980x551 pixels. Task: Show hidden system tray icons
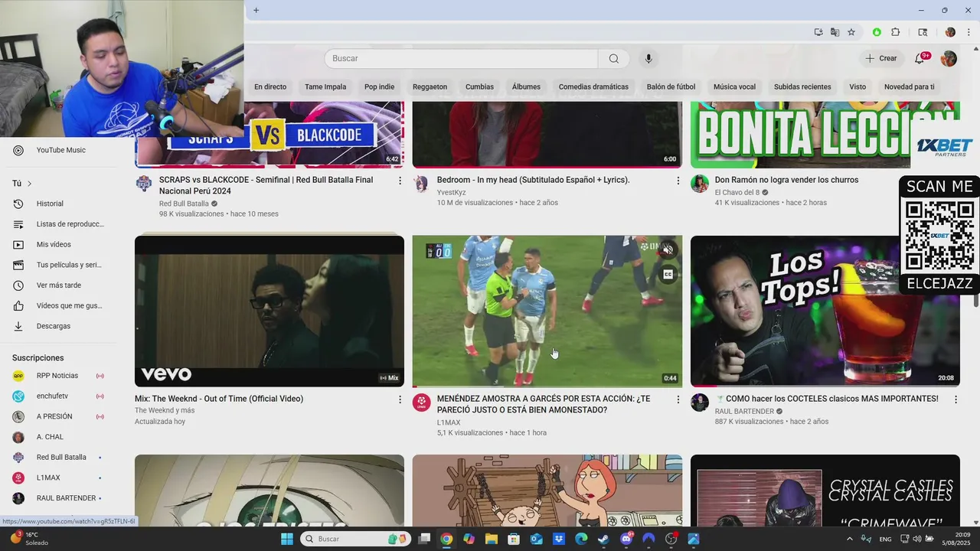849,539
